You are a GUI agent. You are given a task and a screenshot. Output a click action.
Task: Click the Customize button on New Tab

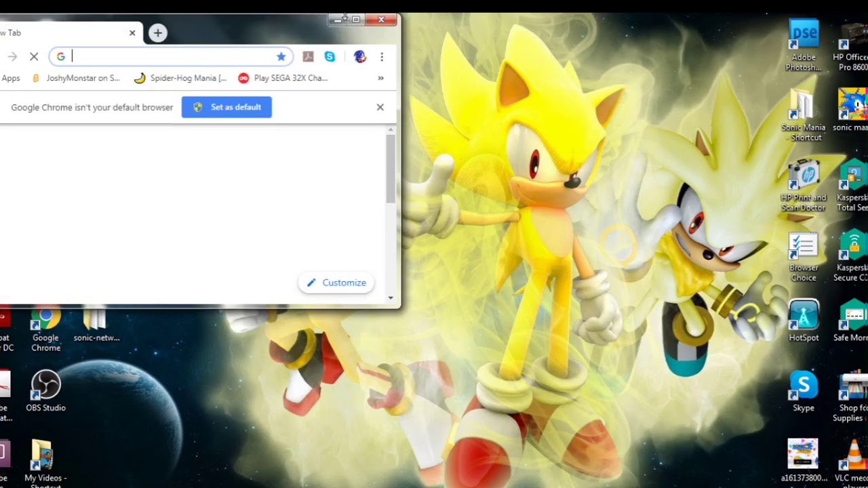(x=336, y=283)
